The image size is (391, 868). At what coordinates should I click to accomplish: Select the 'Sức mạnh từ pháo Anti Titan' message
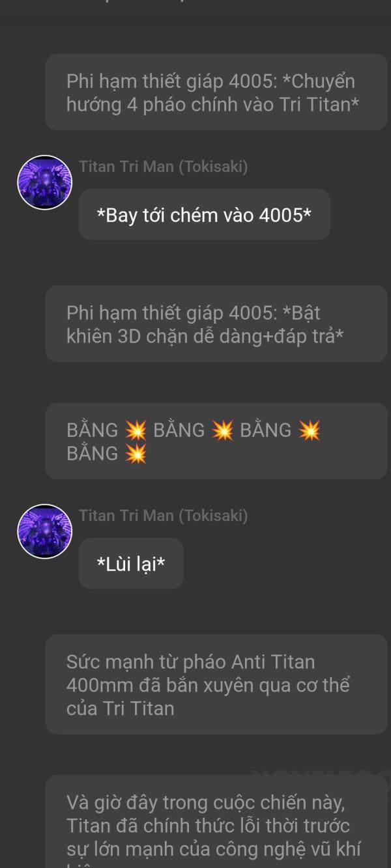216,685
